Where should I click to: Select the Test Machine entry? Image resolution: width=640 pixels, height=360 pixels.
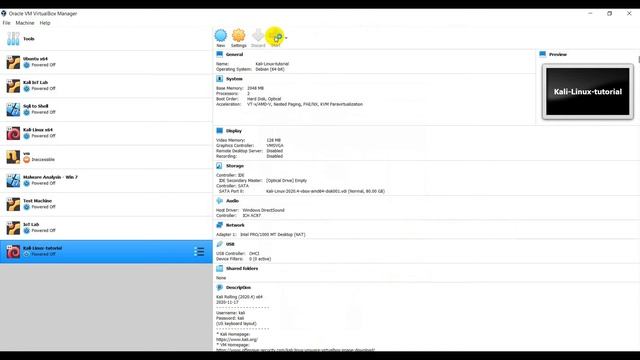(x=106, y=204)
